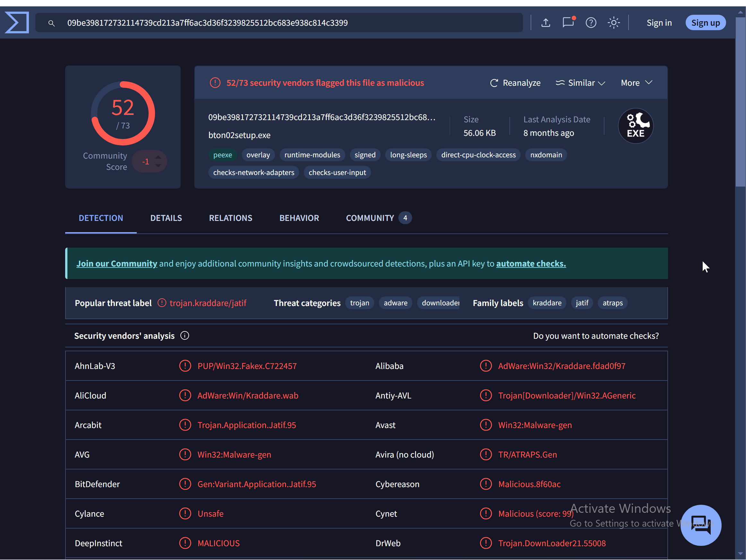The image size is (746, 560).
Task: Click Cynet detection warning icon
Action: click(x=486, y=513)
